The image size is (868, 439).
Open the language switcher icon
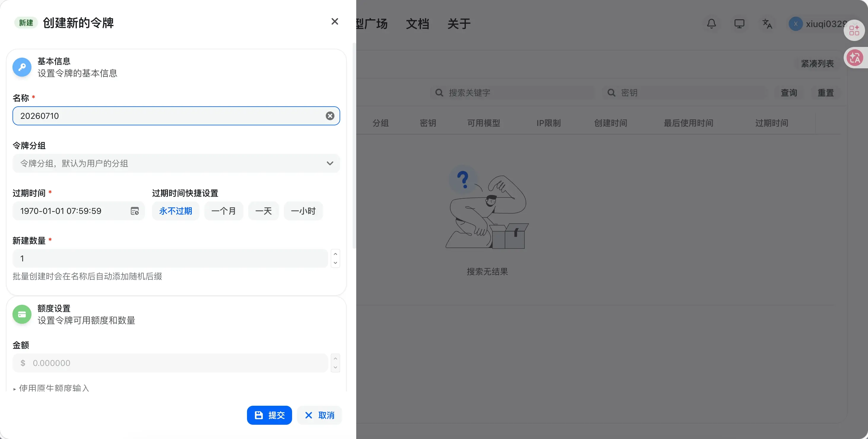pos(767,24)
